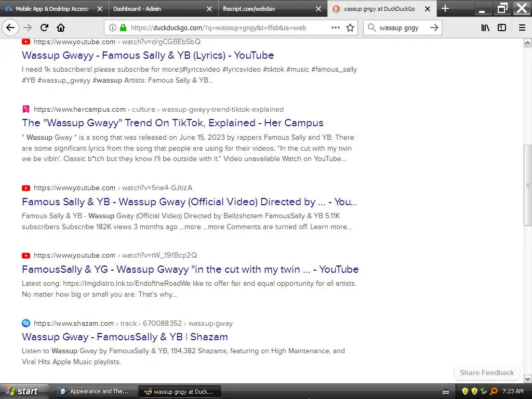Click the search box magnifier icon

click(372, 28)
